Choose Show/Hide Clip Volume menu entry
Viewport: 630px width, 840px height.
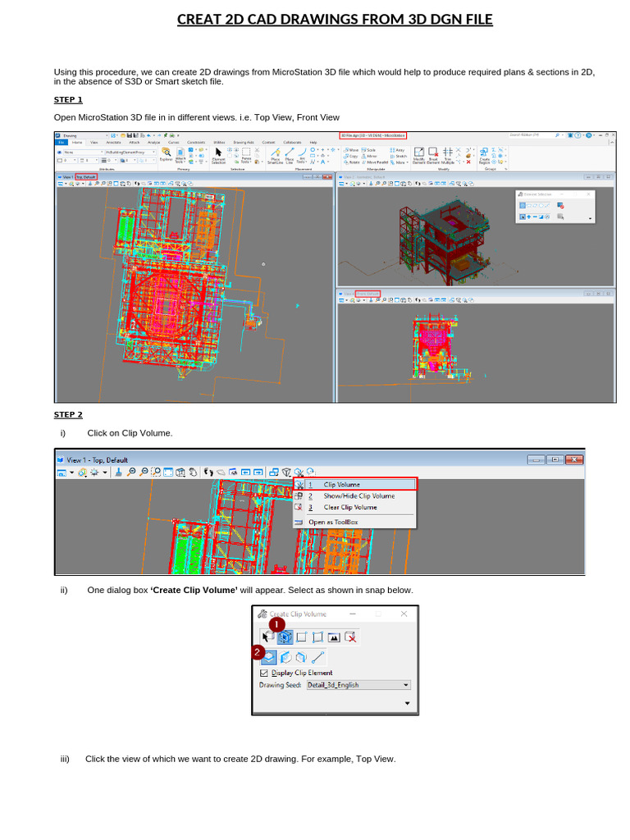click(x=354, y=496)
